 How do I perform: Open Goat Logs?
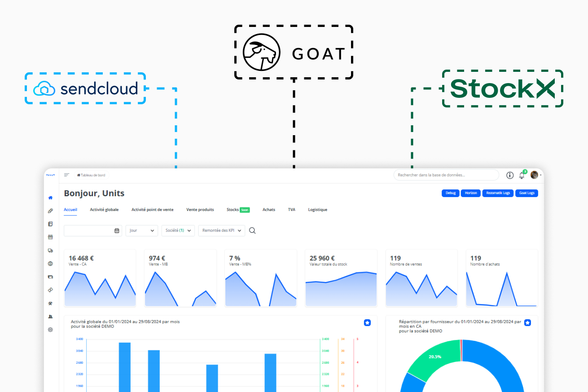[527, 193]
